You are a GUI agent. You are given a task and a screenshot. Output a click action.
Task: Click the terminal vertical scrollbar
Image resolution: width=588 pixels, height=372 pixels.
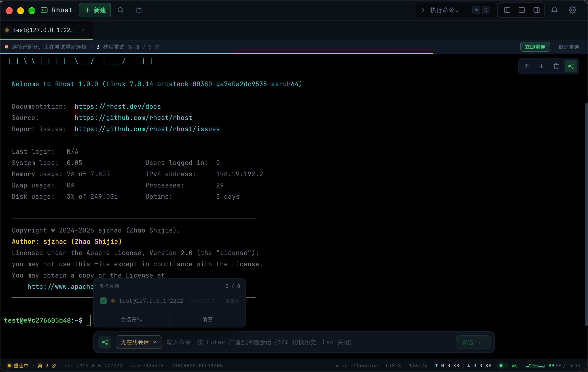tap(586, 214)
